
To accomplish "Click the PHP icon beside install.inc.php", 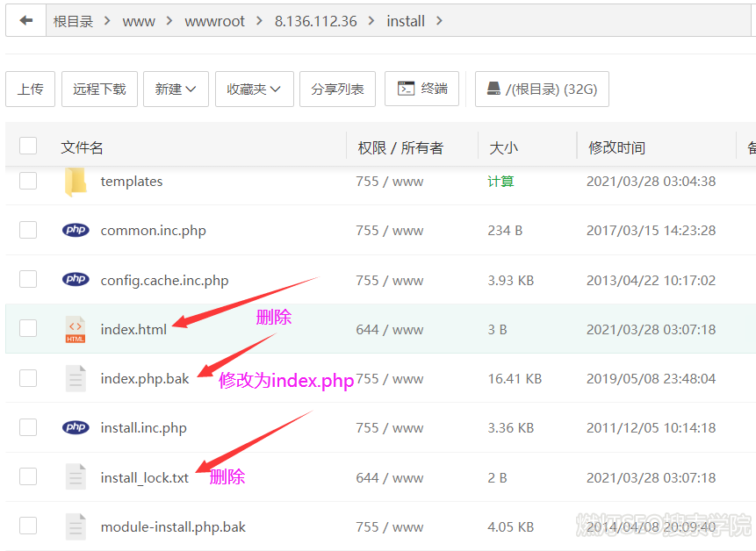I will (x=76, y=428).
